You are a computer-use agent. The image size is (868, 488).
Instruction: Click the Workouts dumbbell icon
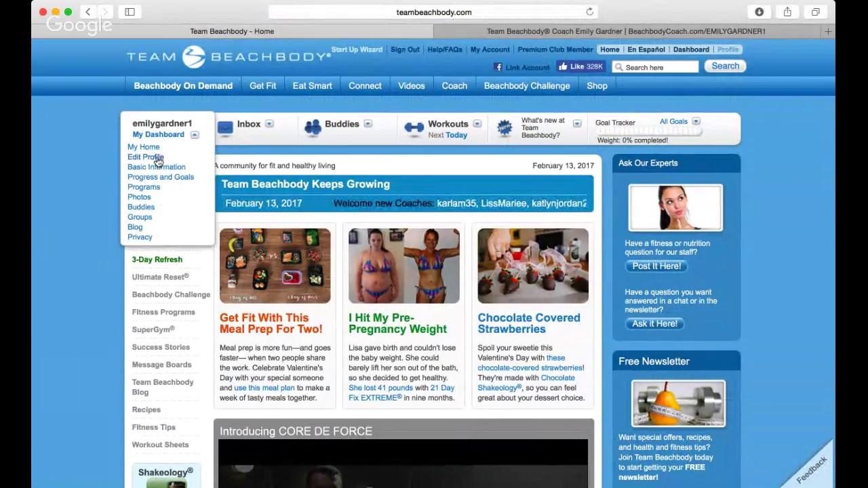point(414,127)
